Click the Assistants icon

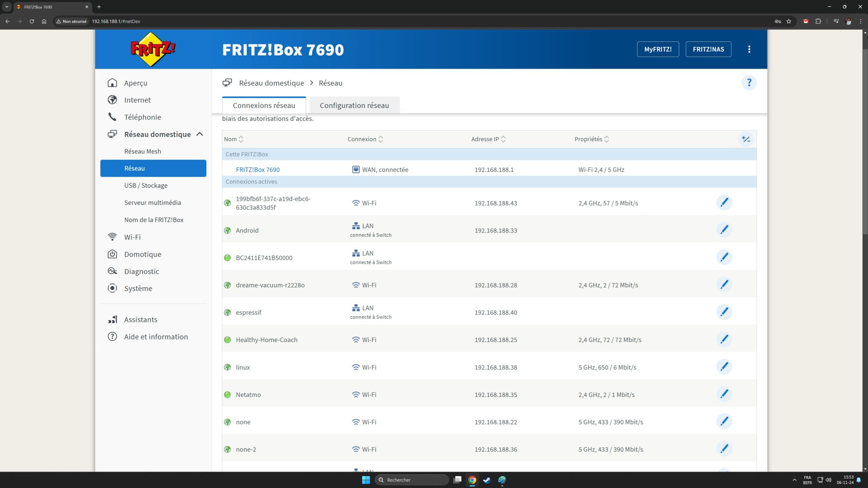coord(112,319)
